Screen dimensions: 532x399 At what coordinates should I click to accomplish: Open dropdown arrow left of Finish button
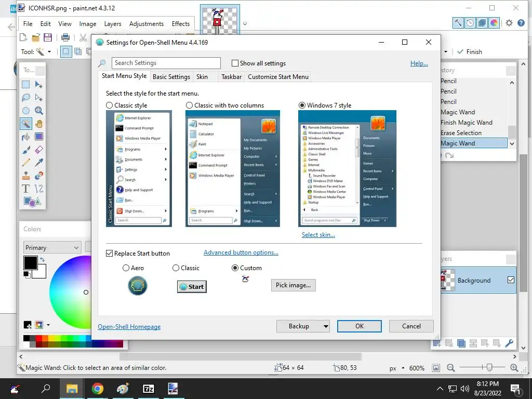tap(445, 52)
